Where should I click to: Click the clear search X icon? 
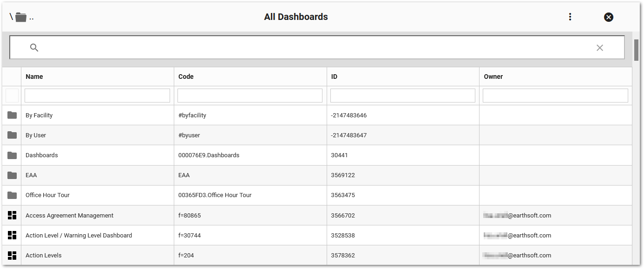pyautogui.click(x=600, y=47)
